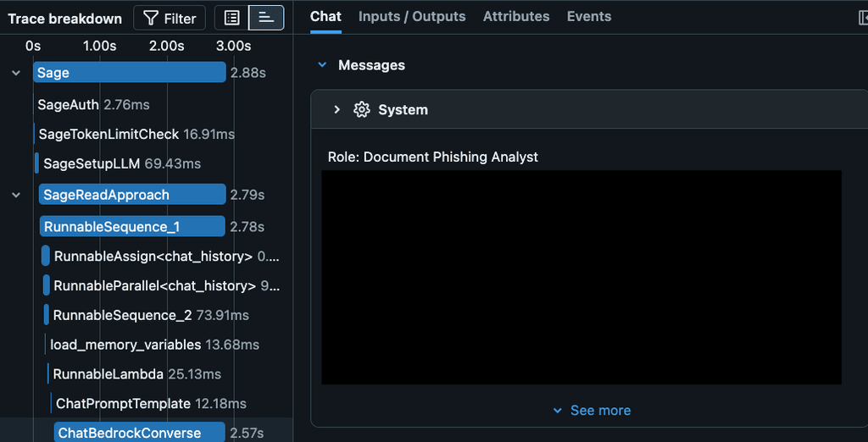Open the Inputs / Outputs tab
Viewport: 868px width, 442px height.
[412, 16]
